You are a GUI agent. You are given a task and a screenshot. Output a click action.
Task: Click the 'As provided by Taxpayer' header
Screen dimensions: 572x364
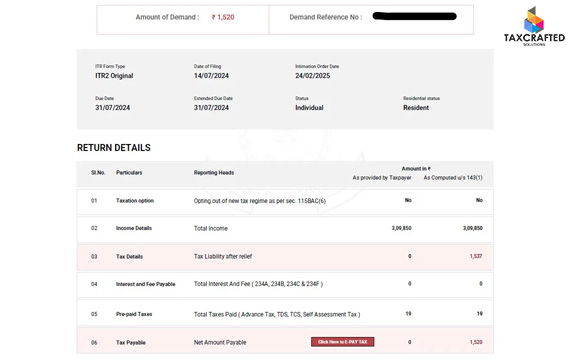pos(382,178)
